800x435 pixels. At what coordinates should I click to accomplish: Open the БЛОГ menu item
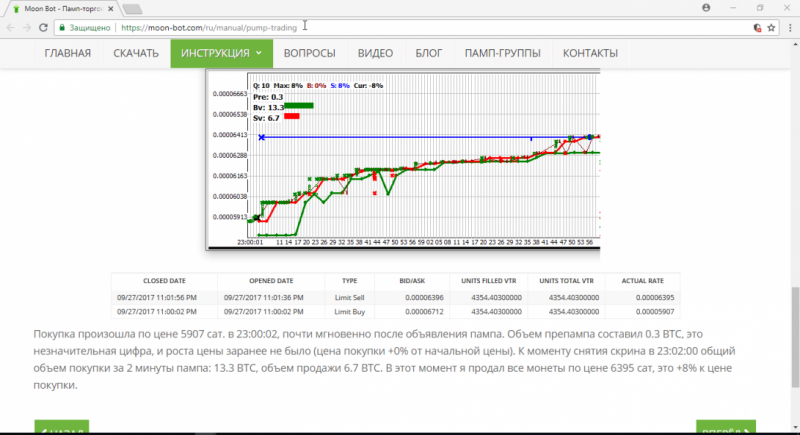click(x=429, y=53)
